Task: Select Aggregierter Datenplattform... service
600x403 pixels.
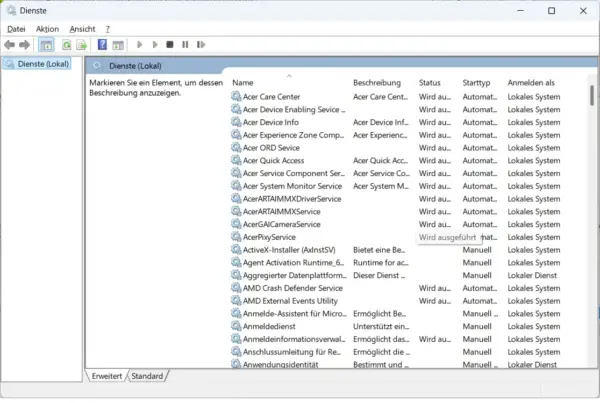Action: (x=396, y=276)
